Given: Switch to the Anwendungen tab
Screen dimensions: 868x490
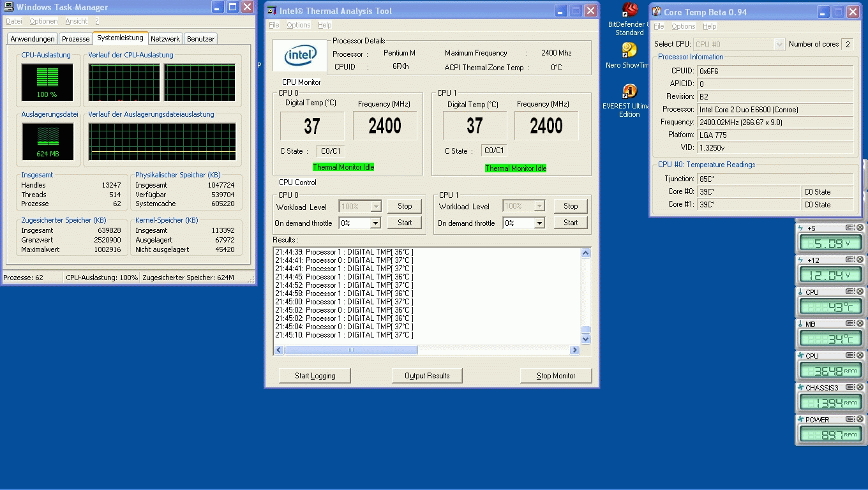Looking at the screenshot, I should tap(33, 39).
